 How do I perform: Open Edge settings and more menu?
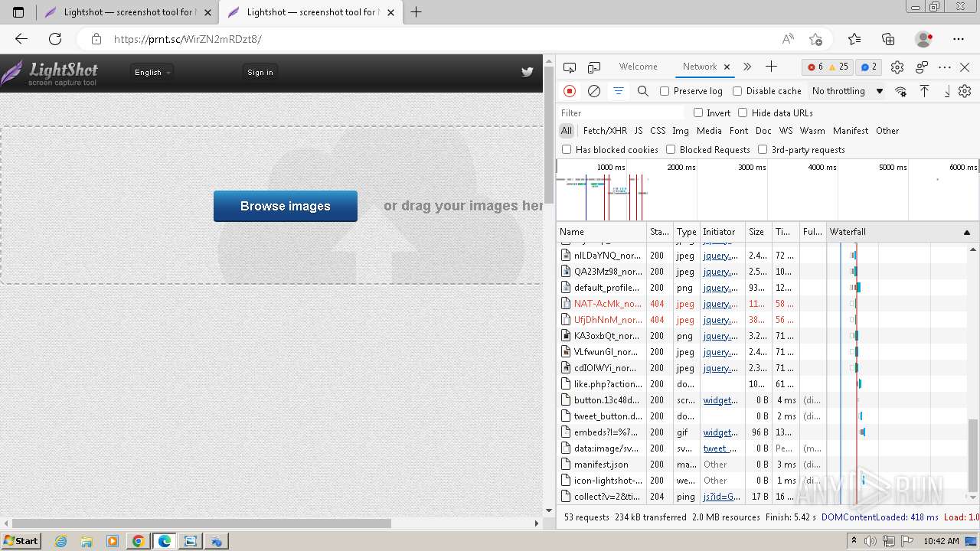[x=959, y=39]
